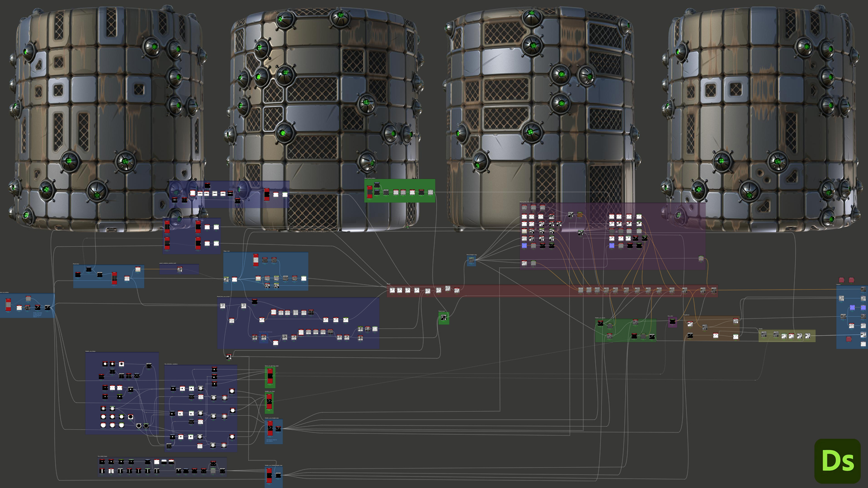The image size is (868, 488).
Task: Select the node inside the small magenta frame on the right
Action: 672,322
